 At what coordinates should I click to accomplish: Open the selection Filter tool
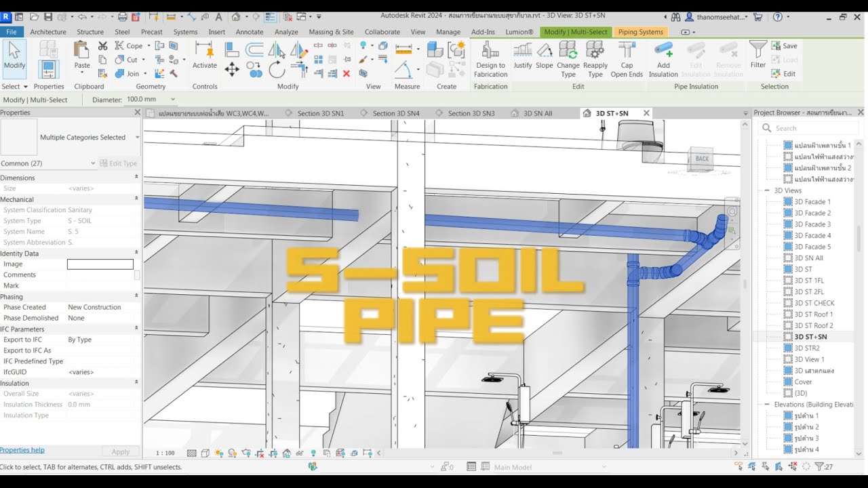tap(757, 56)
